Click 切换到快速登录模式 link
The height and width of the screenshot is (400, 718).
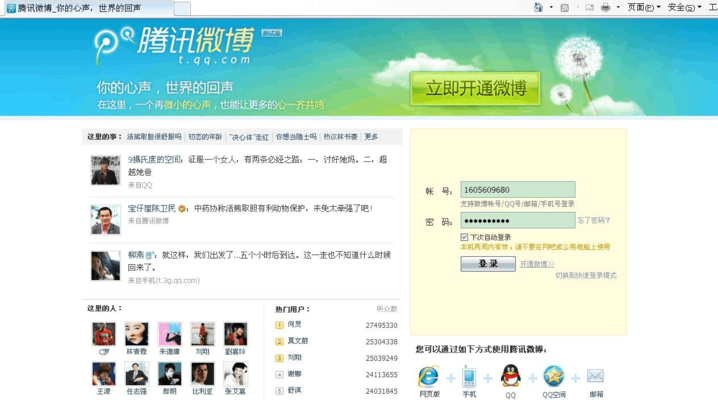(586, 276)
